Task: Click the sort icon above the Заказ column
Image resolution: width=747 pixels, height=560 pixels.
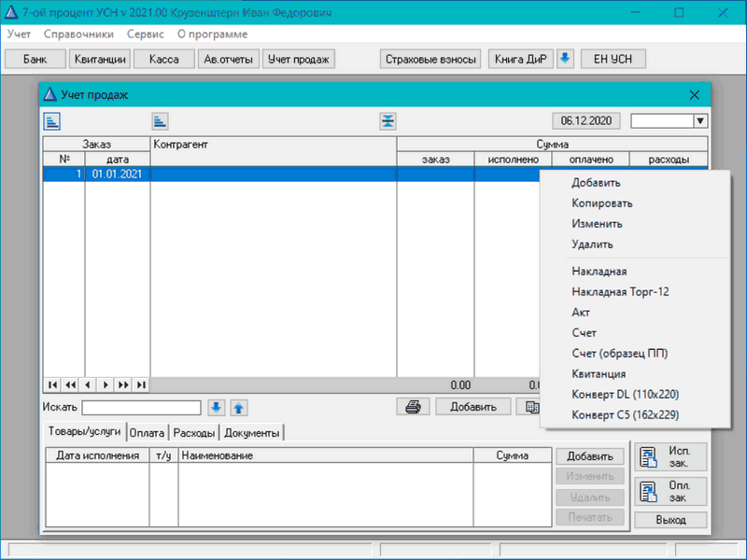Action: coord(52,120)
